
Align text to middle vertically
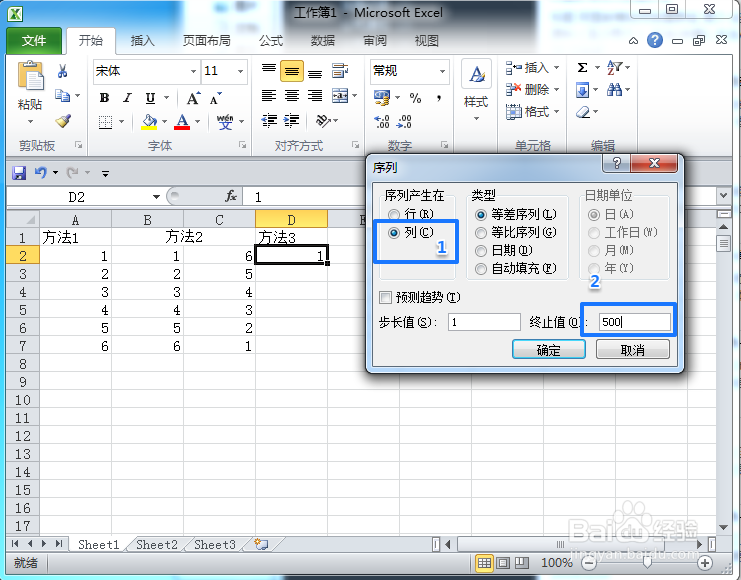[x=292, y=71]
